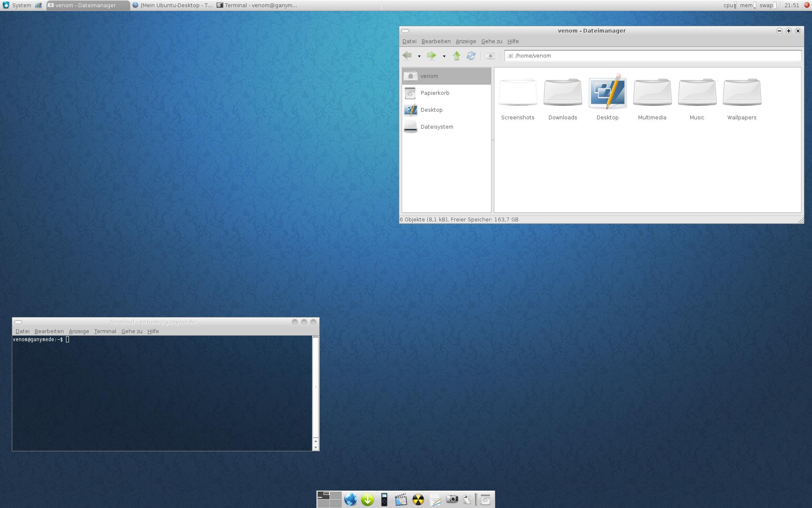Screen dimensions: 812x508
Task: Open Anzeige menu in the Terminal window
Action: (x=79, y=331)
